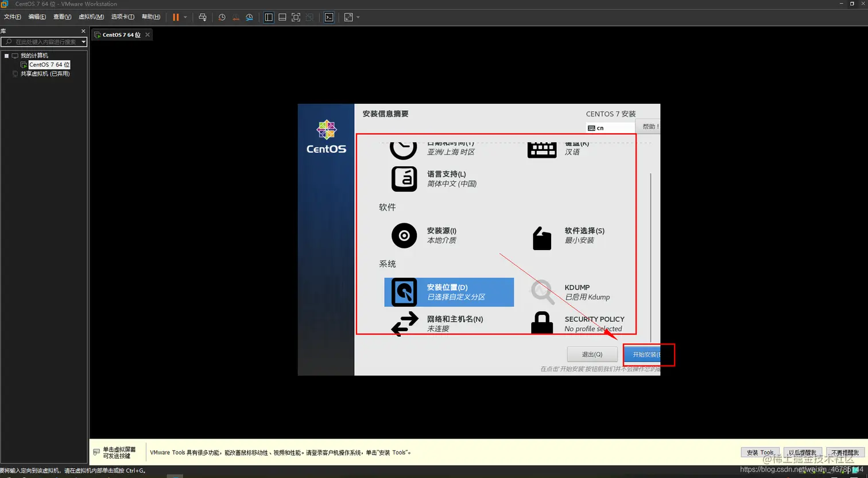Open 网络和主机名(N) arrows icon

point(405,324)
